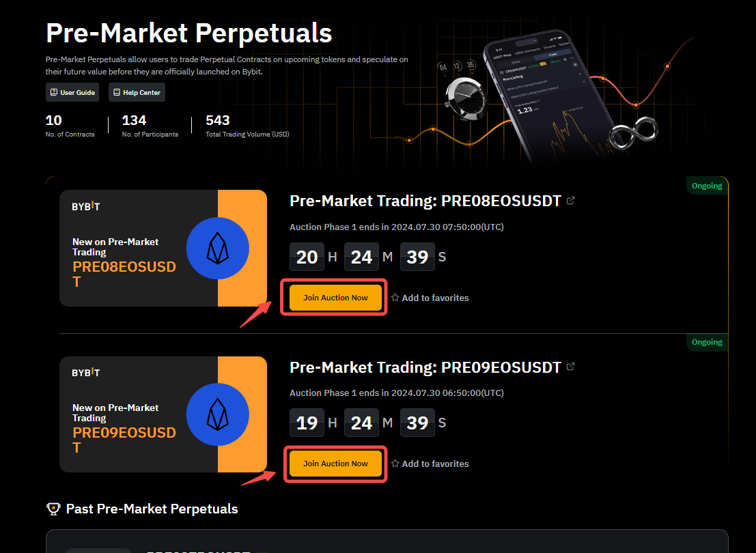This screenshot has width=756, height=553.
Task: Click the external link icon beside PRE09EOSUSDT title
Action: [571, 366]
